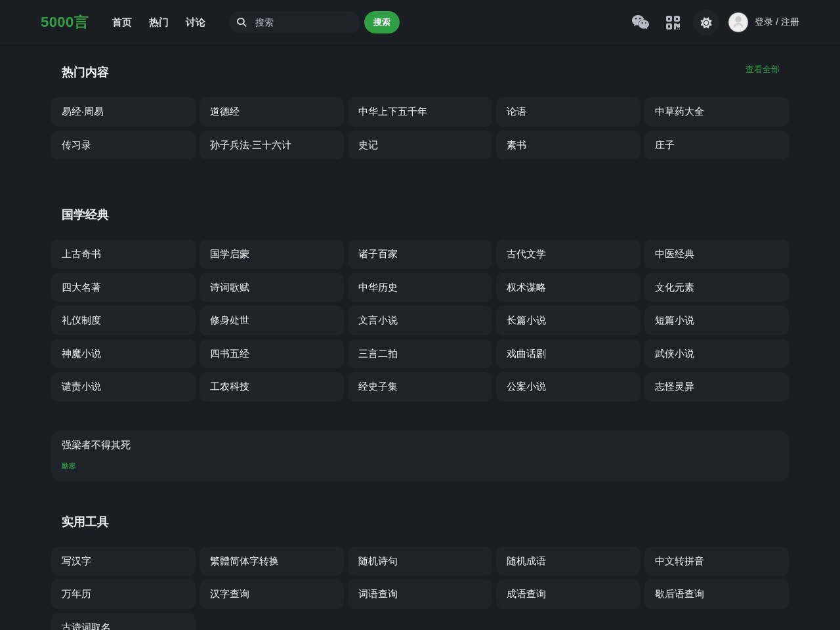Open 成语查询 tool
Image resolution: width=840 pixels, height=630 pixels.
568,594
